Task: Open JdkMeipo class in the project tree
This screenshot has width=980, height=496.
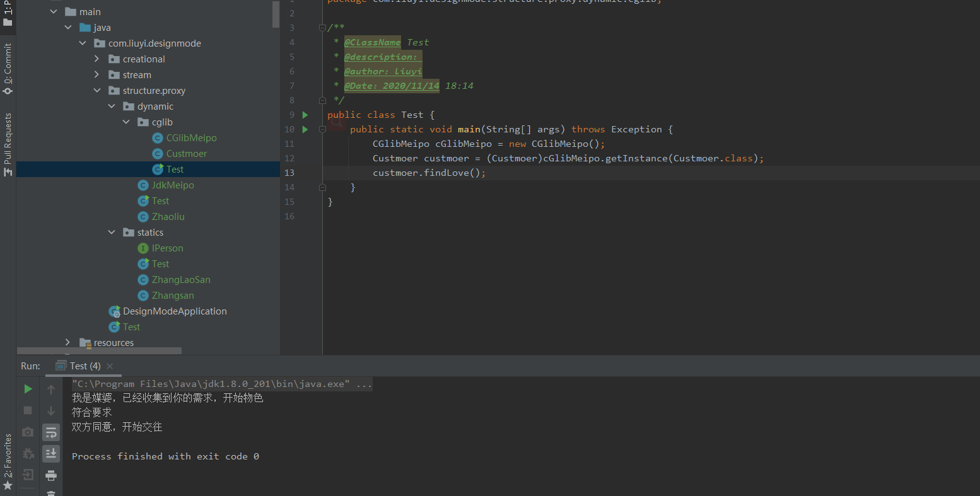Action: [173, 185]
